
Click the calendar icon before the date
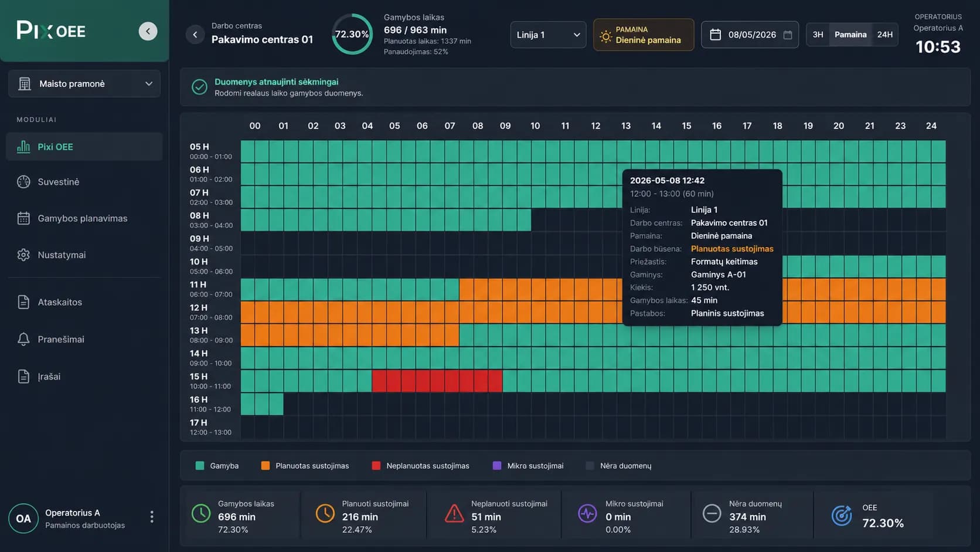click(715, 35)
